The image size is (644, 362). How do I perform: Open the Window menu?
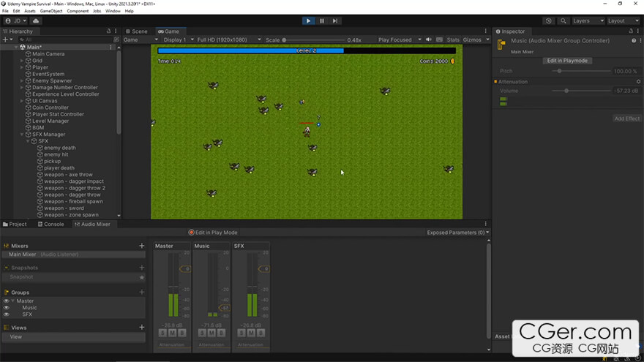113,11
